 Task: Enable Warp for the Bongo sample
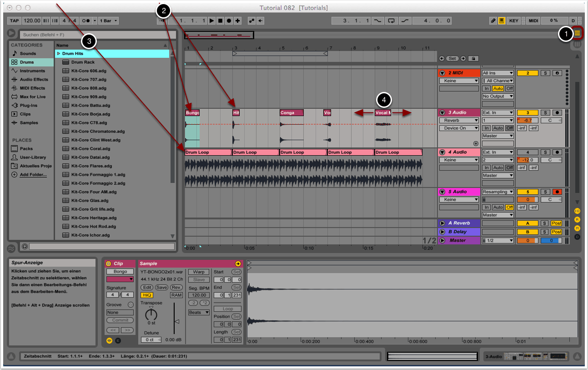(199, 272)
